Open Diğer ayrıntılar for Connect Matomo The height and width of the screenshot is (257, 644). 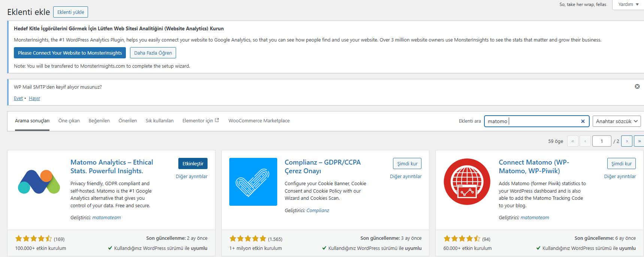(620, 177)
